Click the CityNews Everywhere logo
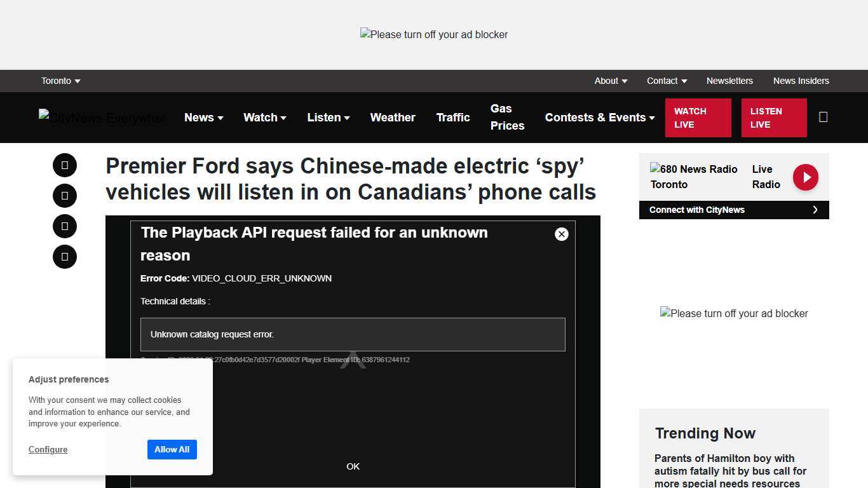 tap(102, 118)
